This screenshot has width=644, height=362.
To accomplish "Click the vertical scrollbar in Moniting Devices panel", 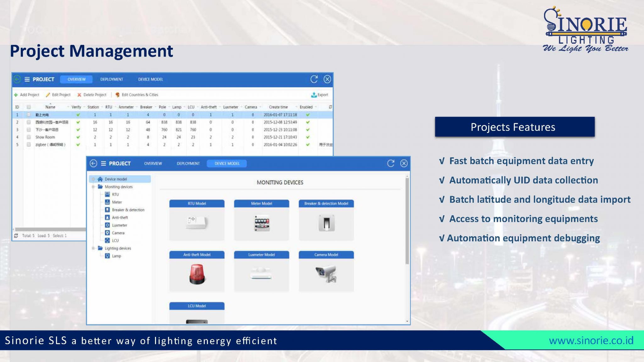I will 407,220.
